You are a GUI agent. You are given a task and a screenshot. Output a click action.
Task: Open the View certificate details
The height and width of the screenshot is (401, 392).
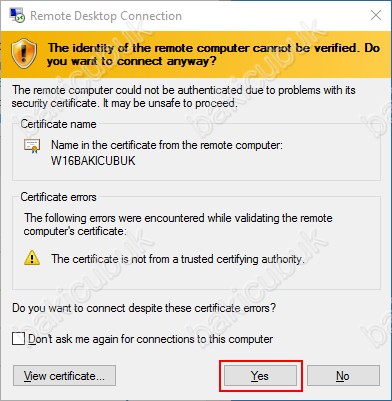[x=64, y=376]
